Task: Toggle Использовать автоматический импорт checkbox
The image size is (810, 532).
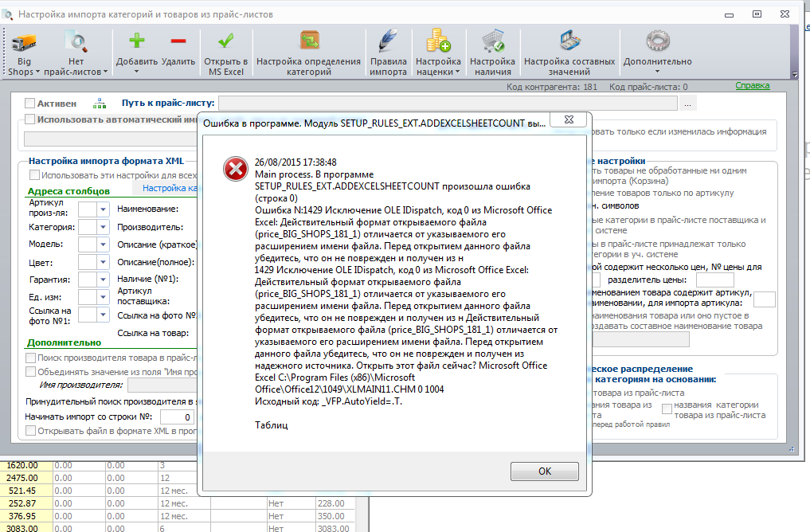Action: tap(30, 119)
